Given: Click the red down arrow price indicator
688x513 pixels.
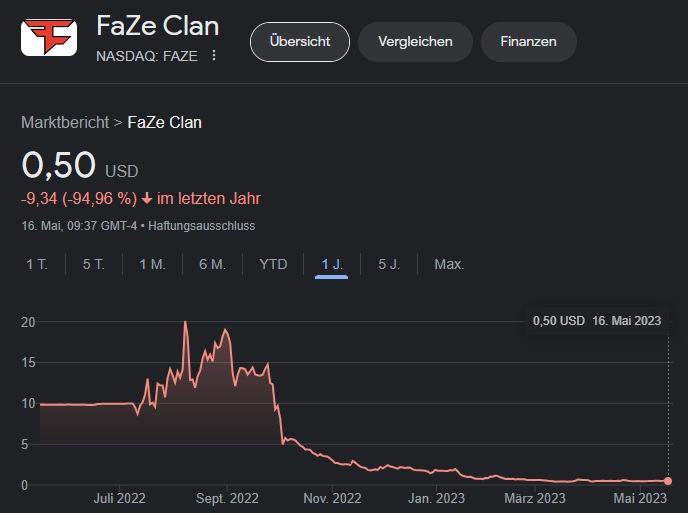Looking at the screenshot, I should click(147, 199).
